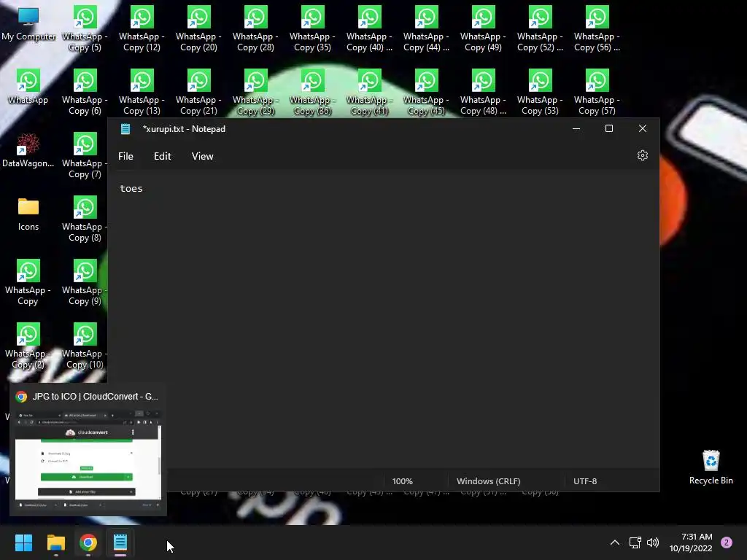This screenshot has height=560, width=747.
Task: Click the Notepad text area containing 'toes'
Action: tap(384, 319)
